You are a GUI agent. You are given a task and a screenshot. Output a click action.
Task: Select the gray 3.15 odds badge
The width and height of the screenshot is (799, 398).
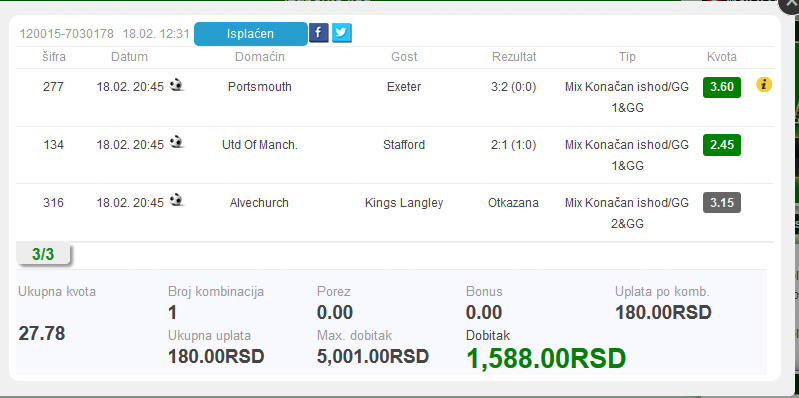coord(722,203)
